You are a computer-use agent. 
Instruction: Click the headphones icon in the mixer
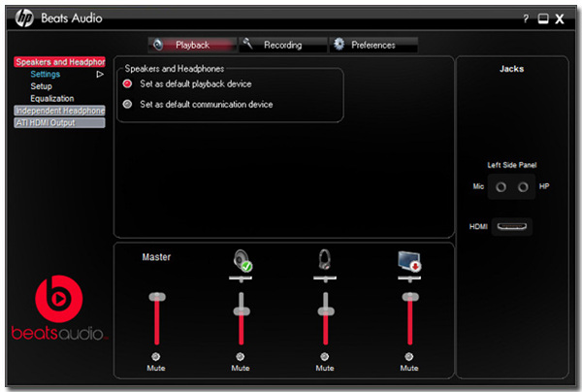point(325,260)
